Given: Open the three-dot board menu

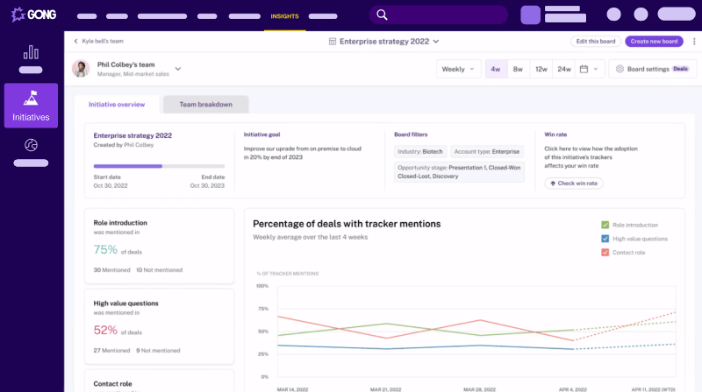Looking at the screenshot, I should (694, 41).
